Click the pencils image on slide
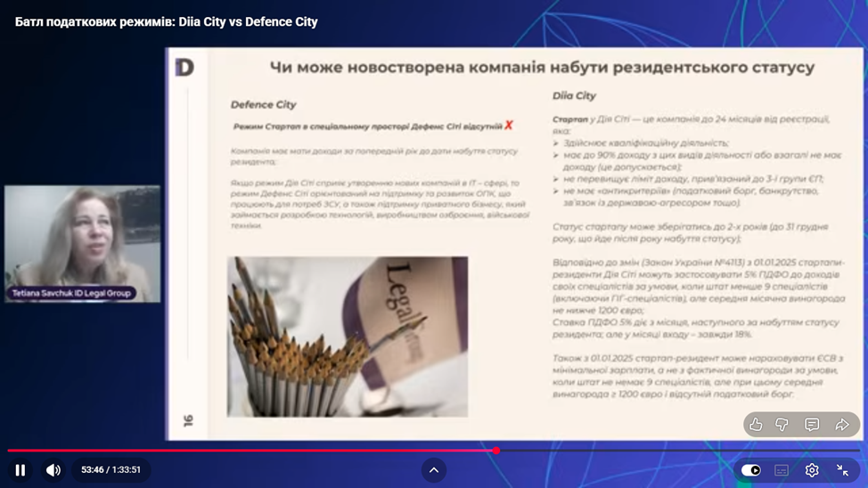 click(347, 337)
